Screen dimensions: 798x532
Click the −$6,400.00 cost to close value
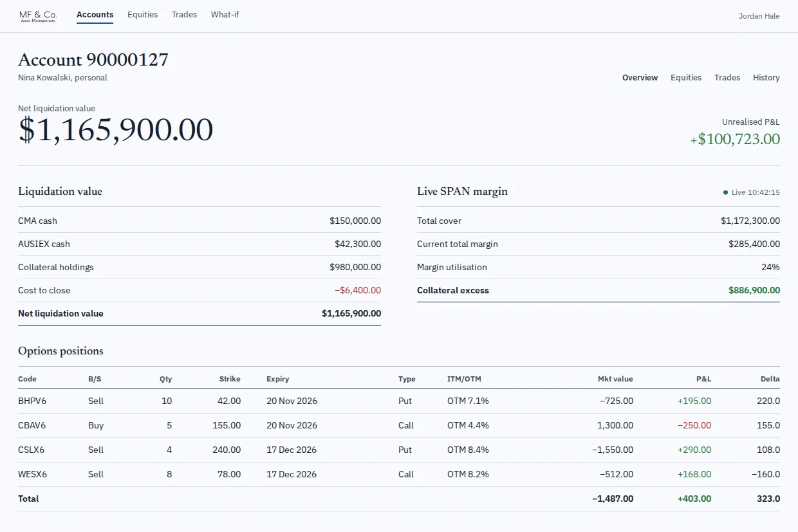click(358, 290)
